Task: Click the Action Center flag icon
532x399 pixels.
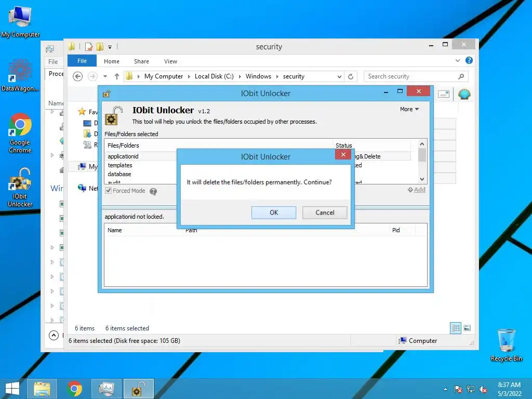Action: (458, 389)
